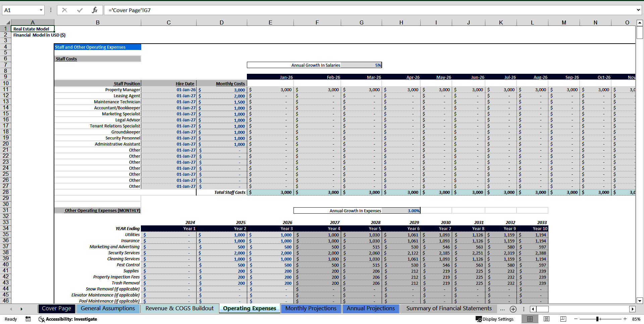The width and height of the screenshot is (644, 324).
Task: Click the Name Box showing A1
Action: click(20, 10)
